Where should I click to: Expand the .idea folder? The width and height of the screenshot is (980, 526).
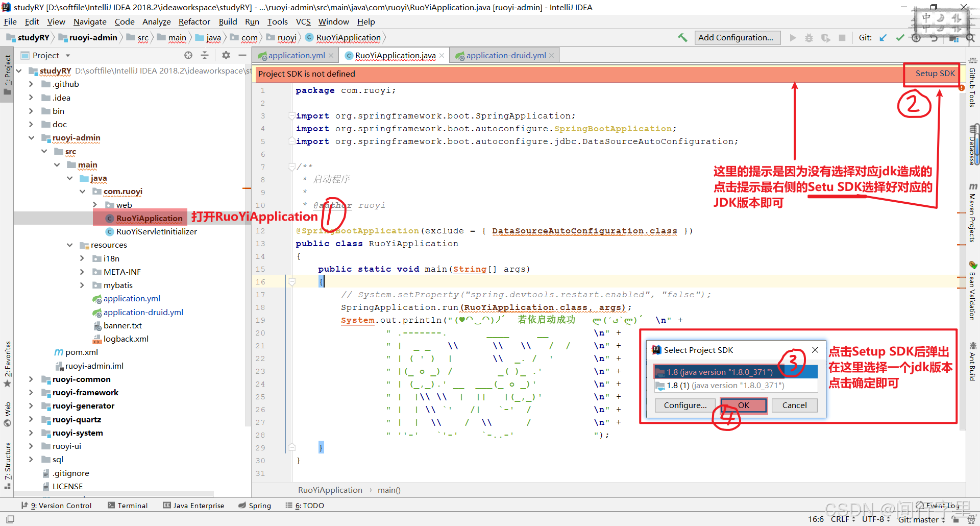[x=31, y=98]
